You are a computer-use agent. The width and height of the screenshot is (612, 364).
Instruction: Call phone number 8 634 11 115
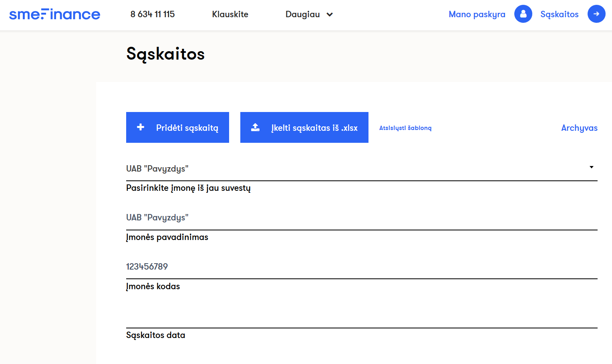(153, 14)
